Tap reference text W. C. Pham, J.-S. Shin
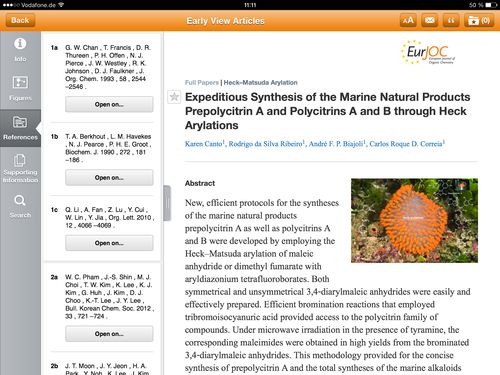 click(x=109, y=296)
